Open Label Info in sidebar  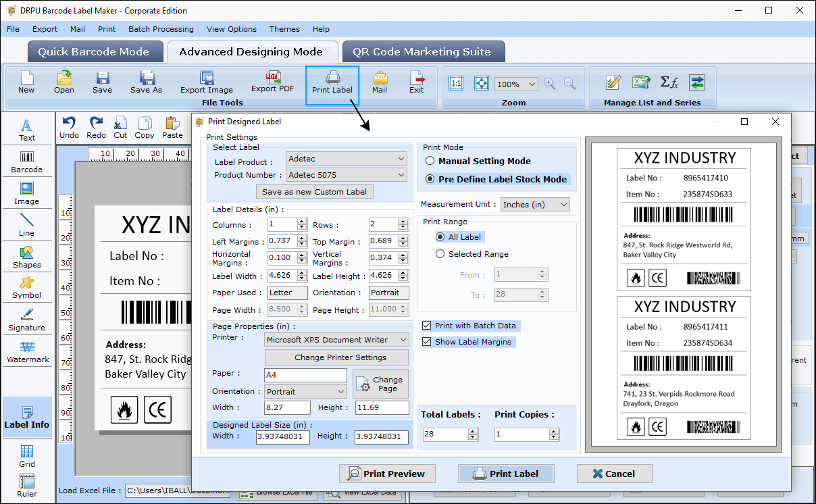(27, 418)
